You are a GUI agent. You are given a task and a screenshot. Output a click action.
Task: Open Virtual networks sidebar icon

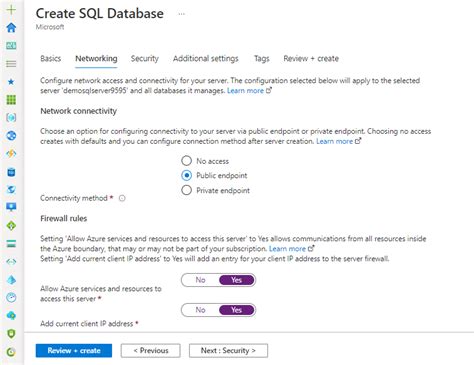pos(11,262)
